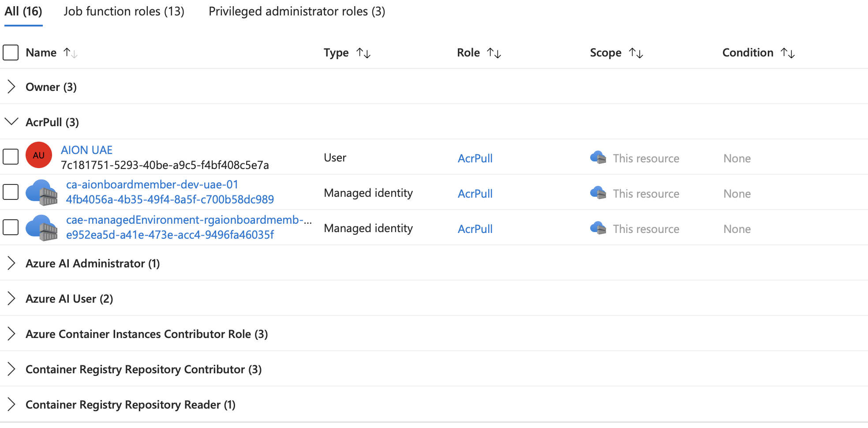Check the select-all checkbox in the header row
The width and height of the screenshot is (868, 428).
10,53
